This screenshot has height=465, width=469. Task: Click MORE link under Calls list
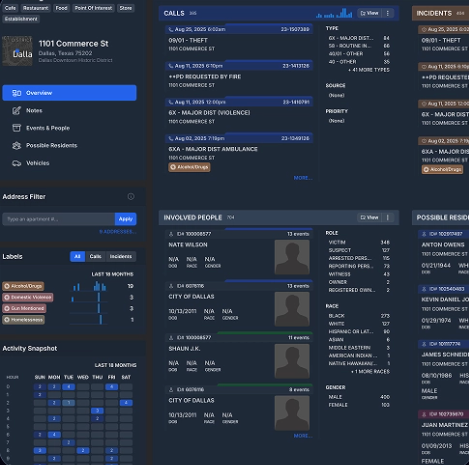(303, 178)
